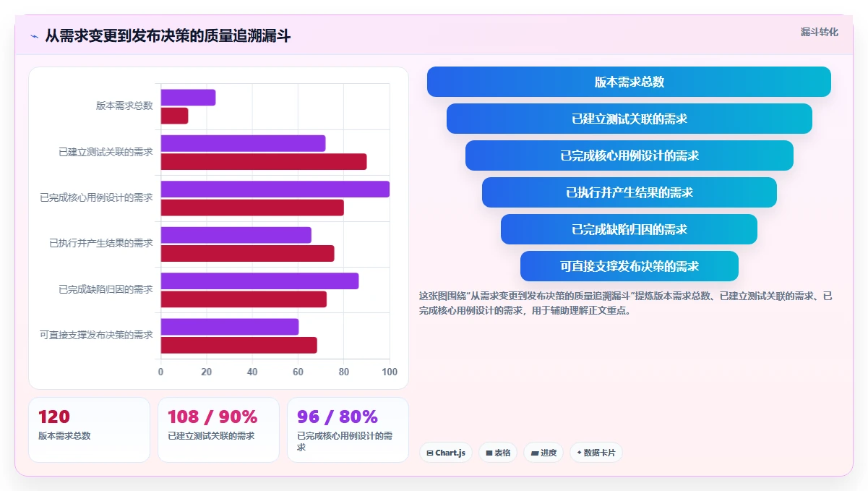
Task: Click chart axis label 已完成缺陷归因的需求
Action: (x=106, y=289)
